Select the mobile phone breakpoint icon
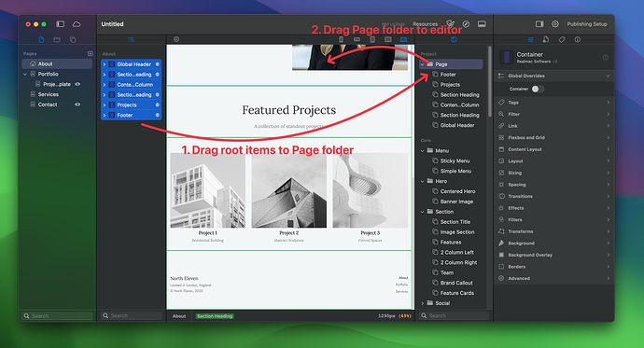Viewport: 644px width, 348px height. click(x=341, y=39)
